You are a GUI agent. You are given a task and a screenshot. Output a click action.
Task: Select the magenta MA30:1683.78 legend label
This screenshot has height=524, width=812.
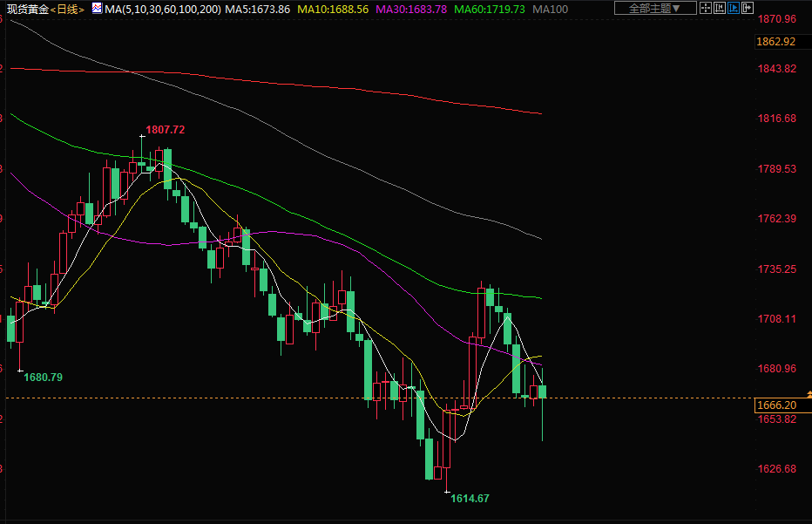411,10
